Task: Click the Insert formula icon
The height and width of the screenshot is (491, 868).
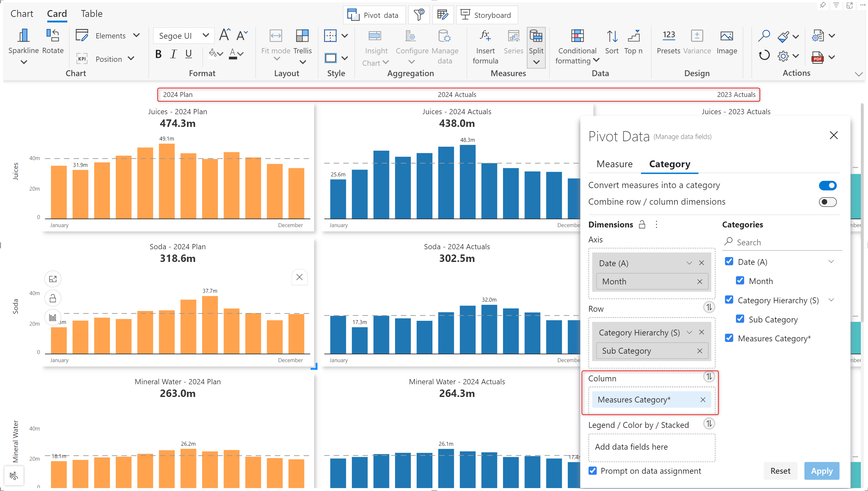Action: [485, 36]
